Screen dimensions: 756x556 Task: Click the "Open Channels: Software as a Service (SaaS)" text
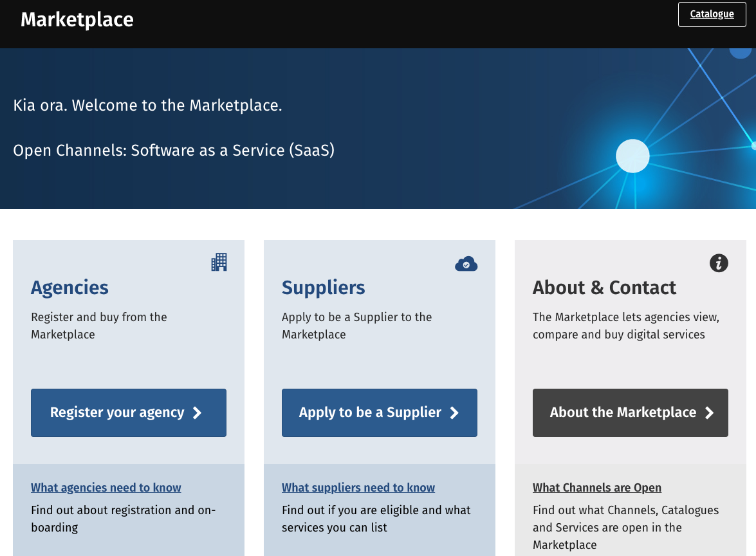tap(174, 151)
